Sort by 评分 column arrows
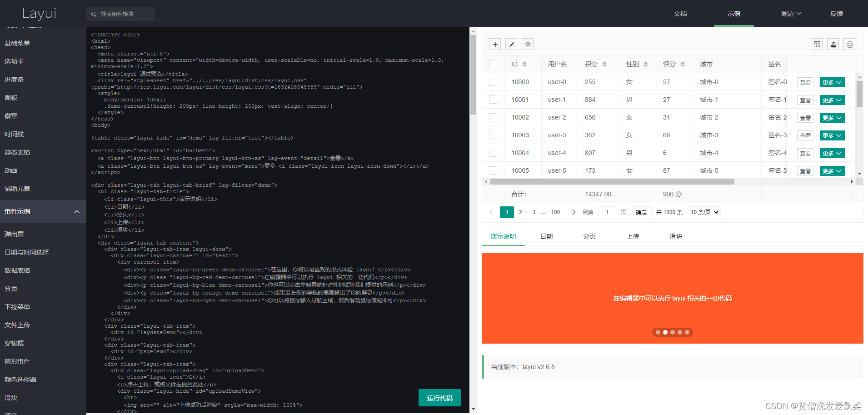Image resolution: width=868 pixels, height=415 pixels. pyautogui.click(x=683, y=64)
